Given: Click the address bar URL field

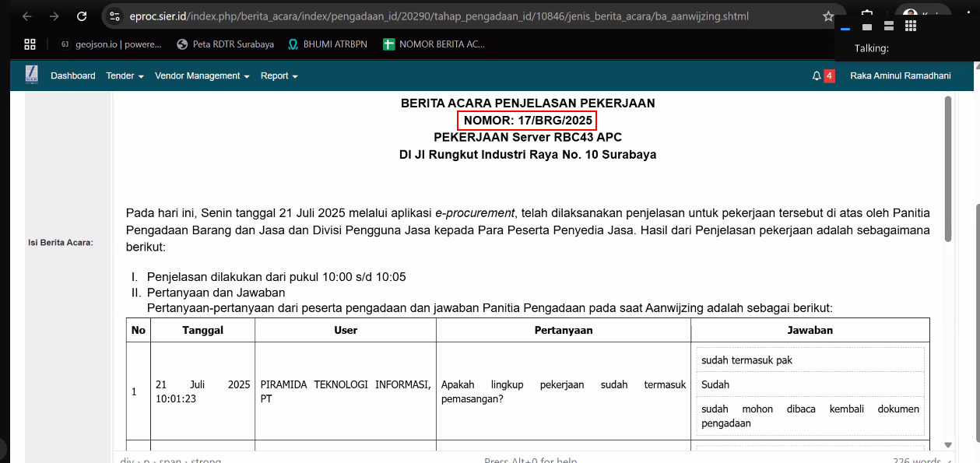Looking at the screenshot, I should coord(467,16).
